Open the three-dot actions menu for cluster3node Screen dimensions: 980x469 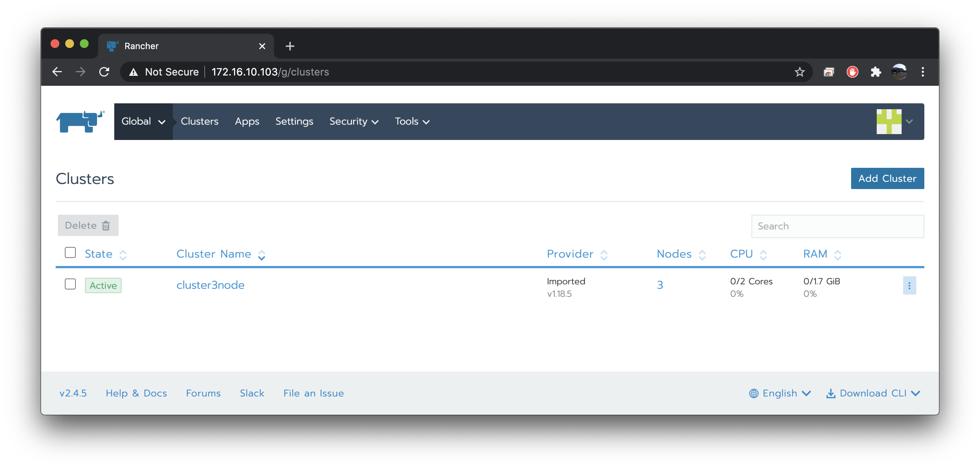909,285
